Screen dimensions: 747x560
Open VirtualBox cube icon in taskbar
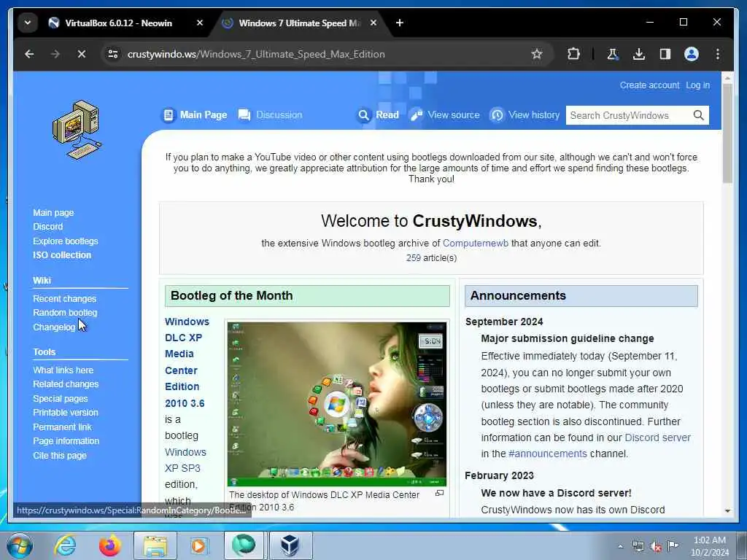[x=290, y=545]
